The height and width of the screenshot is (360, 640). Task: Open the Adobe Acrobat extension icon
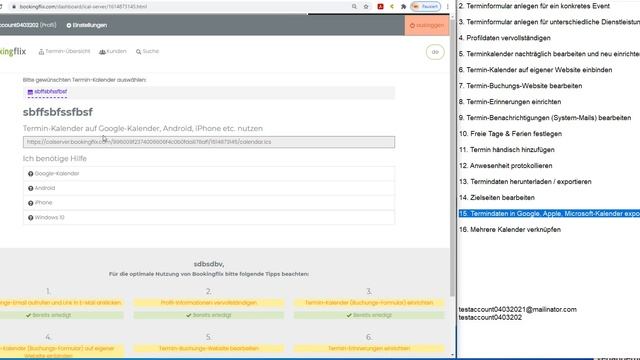380,7
